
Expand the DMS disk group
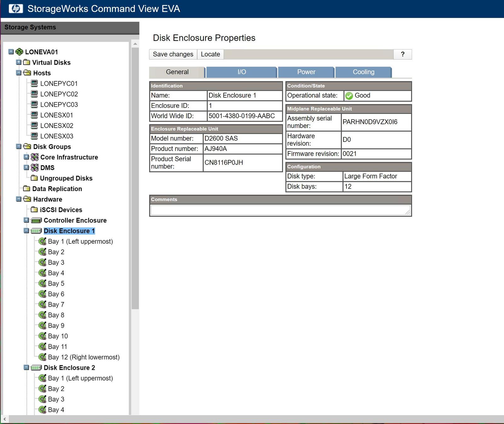coord(26,167)
